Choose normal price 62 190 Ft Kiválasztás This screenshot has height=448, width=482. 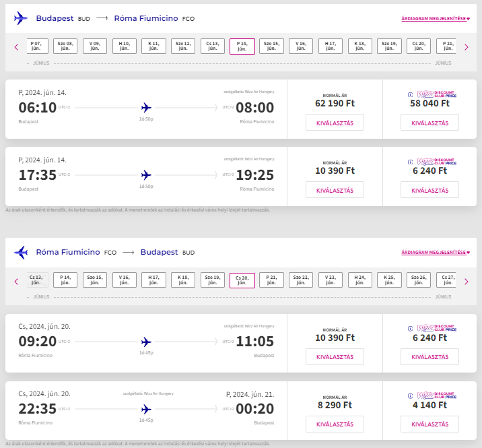pos(335,123)
